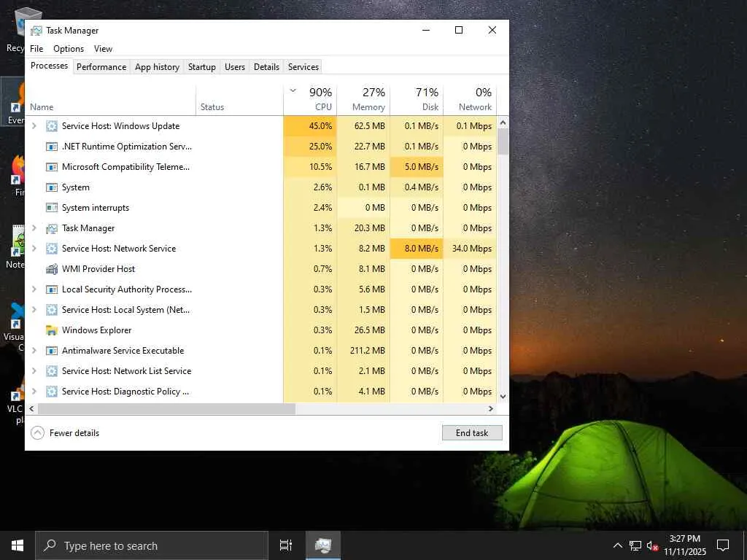This screenshot has width=747, height=560.
Task: Sort by the Status column header
Action: (x=239, y=100)
